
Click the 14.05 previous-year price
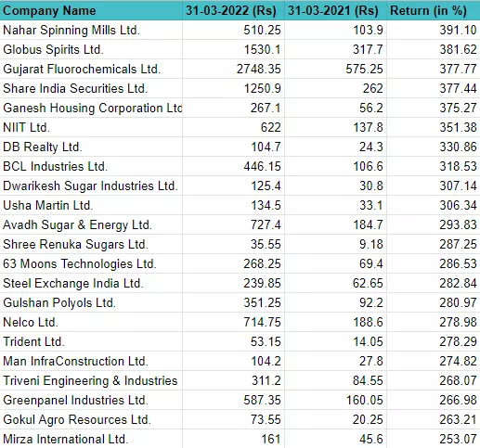pos(368,342)
